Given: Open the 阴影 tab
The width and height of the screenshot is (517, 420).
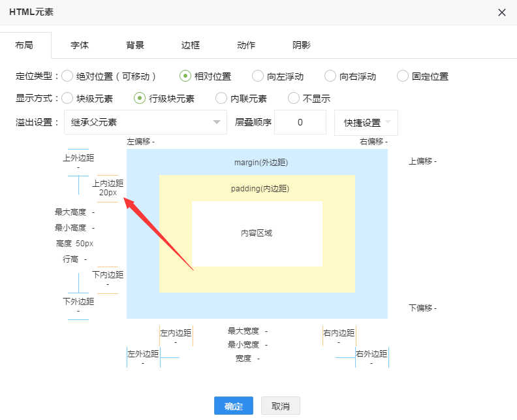Looking at the screenshot, I should coord(302,45).
